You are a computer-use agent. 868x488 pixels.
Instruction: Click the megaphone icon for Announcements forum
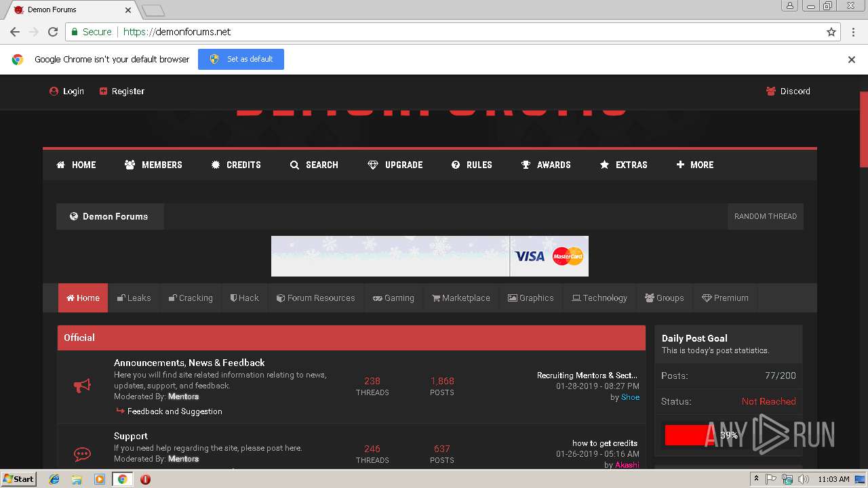coord(82,386)
